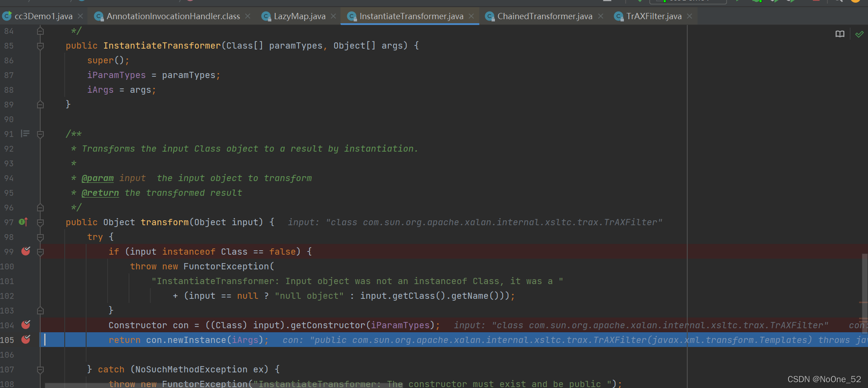Click the implements-method gutter icon on line 97
The width and height of the screenshot is (868, 388).
point(24,222)
